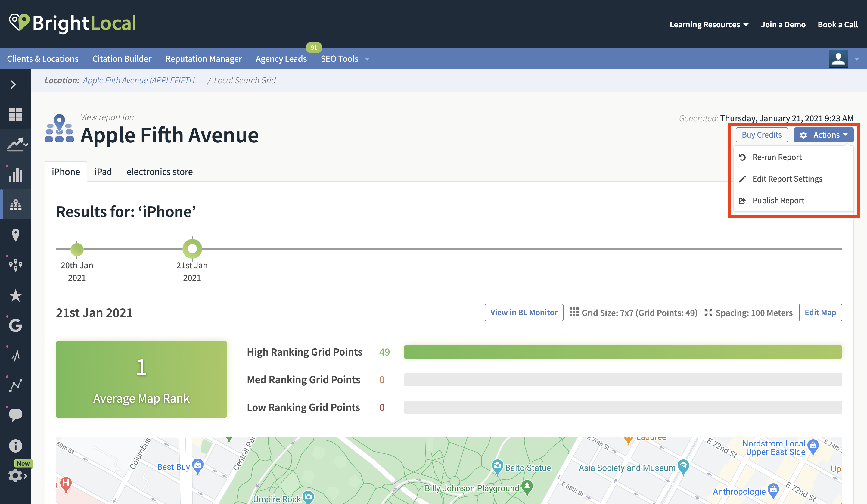Screen dimensions: 867x504
Task: Select the 21st Jan 2021 timeline point
Action: [x=192, y=248]
